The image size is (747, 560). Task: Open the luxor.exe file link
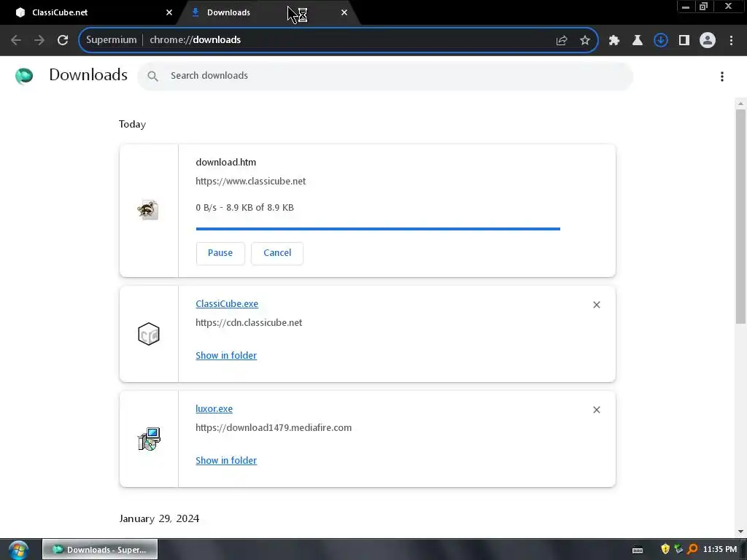[214, 408]
